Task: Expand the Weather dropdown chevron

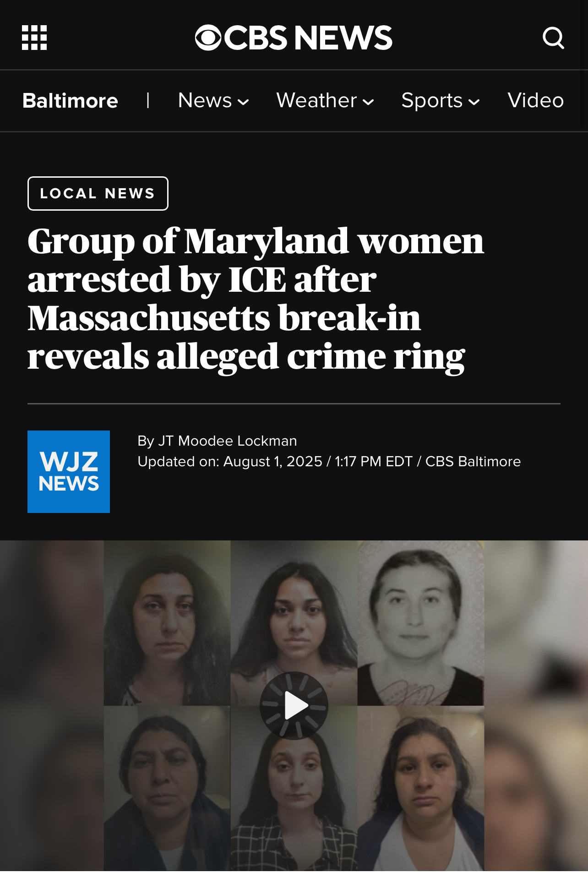Action: click(368, 102)
